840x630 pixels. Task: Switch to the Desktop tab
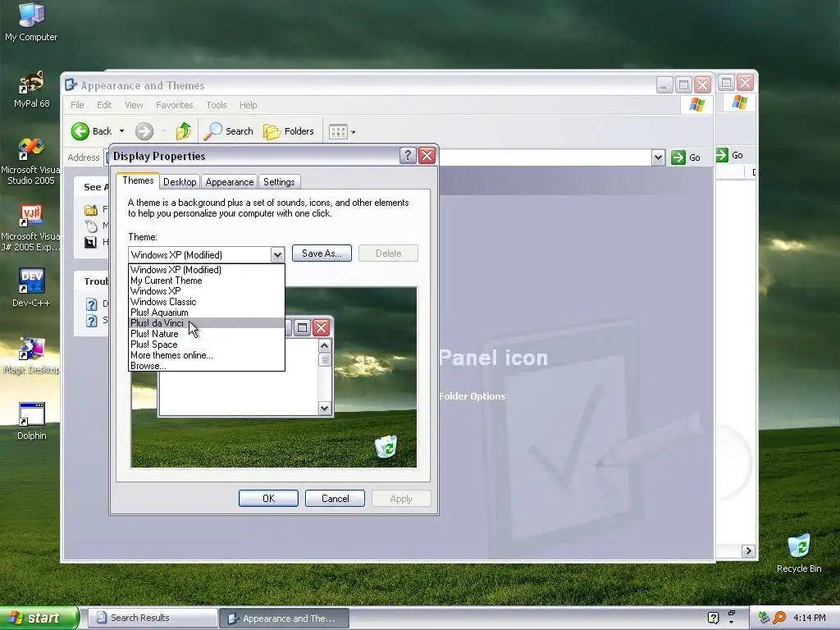[180, 182]
